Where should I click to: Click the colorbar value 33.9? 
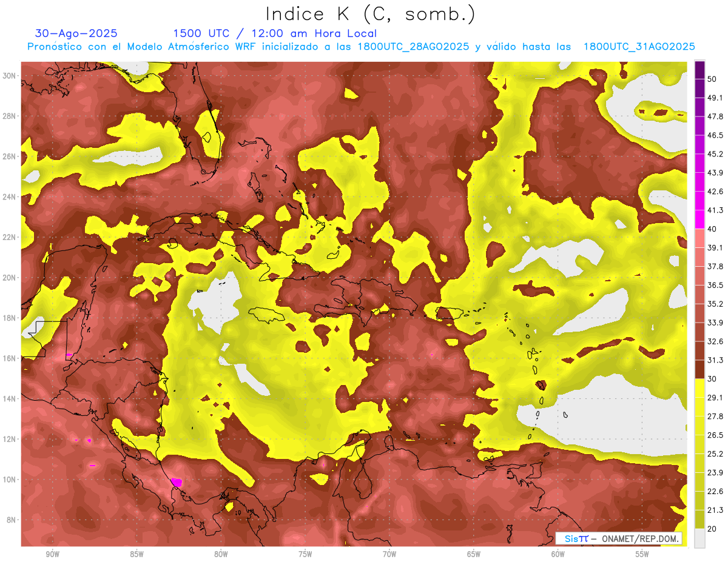pos(715,323)
